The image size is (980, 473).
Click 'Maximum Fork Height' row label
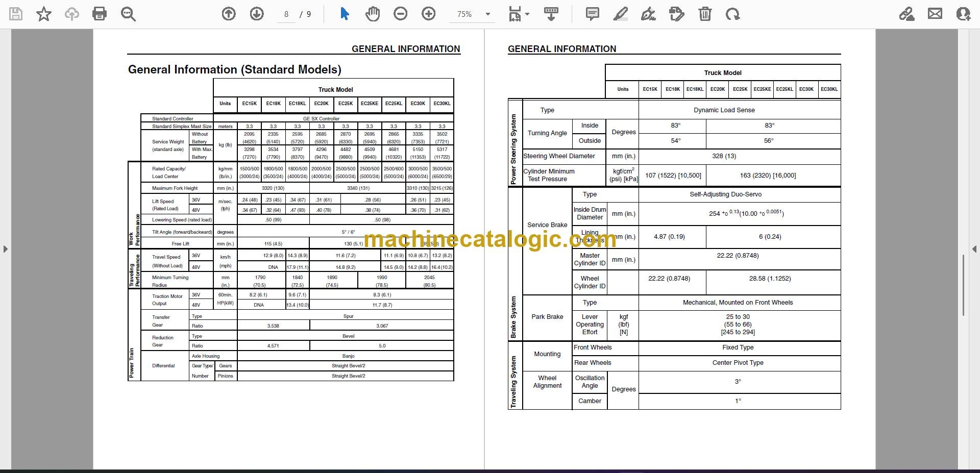(x=175, y=188)
